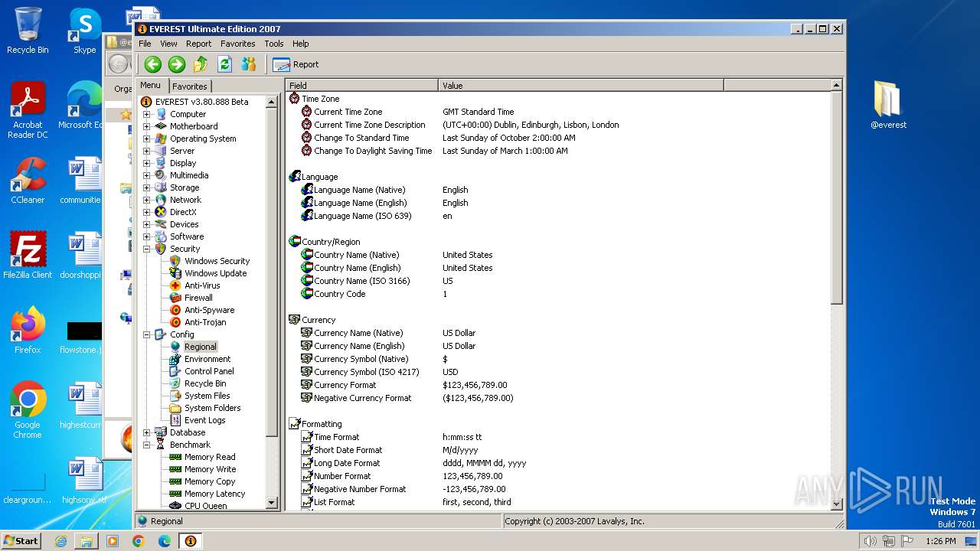The height and width of the screenshot is (551, 980).
Task: Click the green Back arrow toolbar icon
Action: 153,64
